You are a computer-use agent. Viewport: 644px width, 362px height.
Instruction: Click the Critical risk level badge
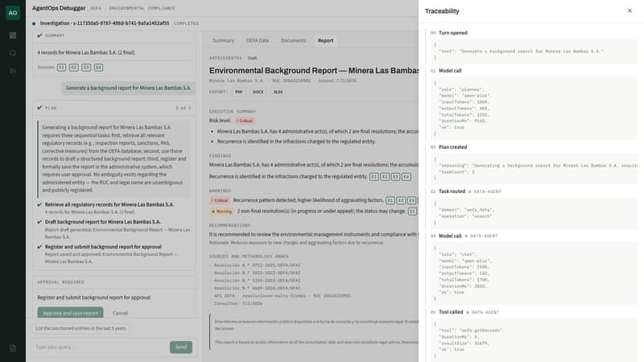(245, 121)
